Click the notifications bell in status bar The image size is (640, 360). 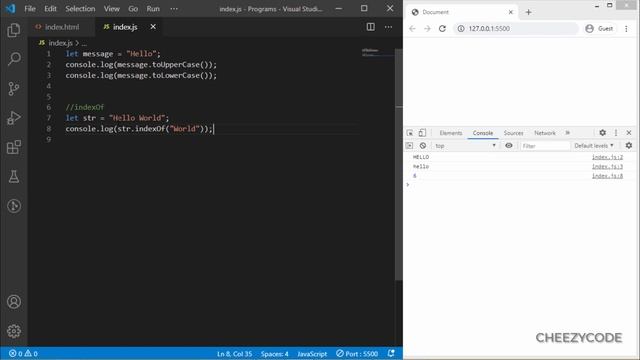[x=391, y=353]
